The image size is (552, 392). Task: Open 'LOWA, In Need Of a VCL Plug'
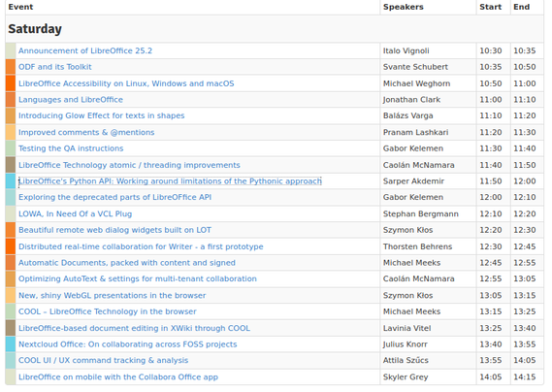click(75, 213)
